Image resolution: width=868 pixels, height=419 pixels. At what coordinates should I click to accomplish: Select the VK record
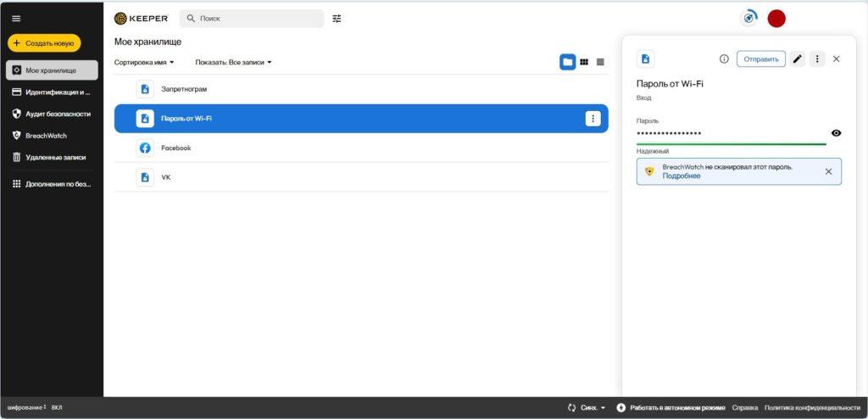tap(361, 177)
